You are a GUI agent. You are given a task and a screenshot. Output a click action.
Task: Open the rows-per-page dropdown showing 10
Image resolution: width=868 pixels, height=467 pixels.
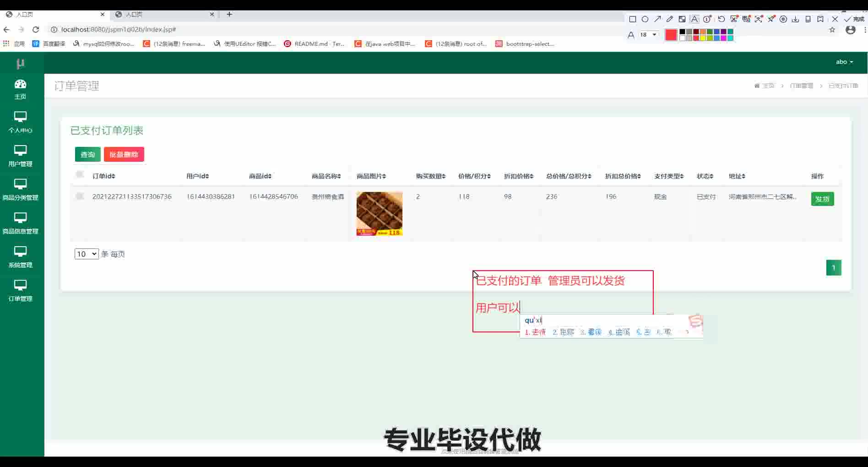(87, 254)
